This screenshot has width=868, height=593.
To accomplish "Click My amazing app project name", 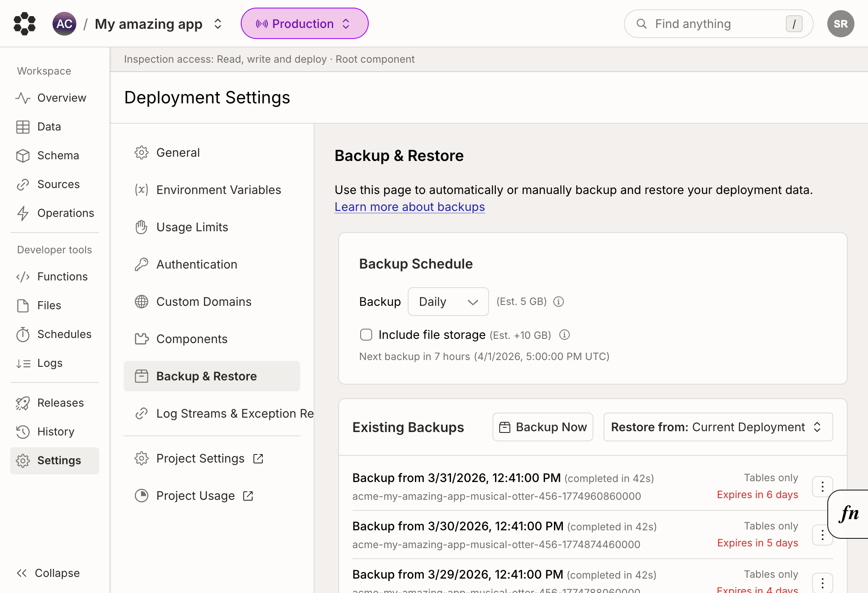I will tap(149, 24).
